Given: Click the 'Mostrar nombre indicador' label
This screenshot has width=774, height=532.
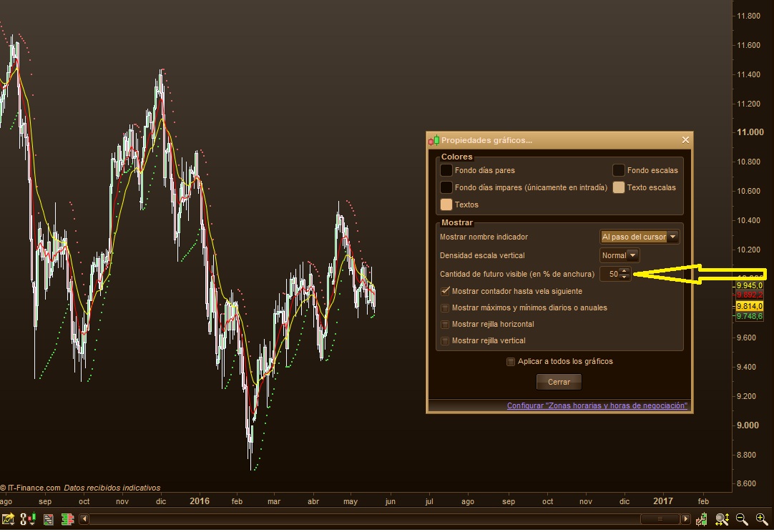Looking at the screenshot, I should point(484,237).
